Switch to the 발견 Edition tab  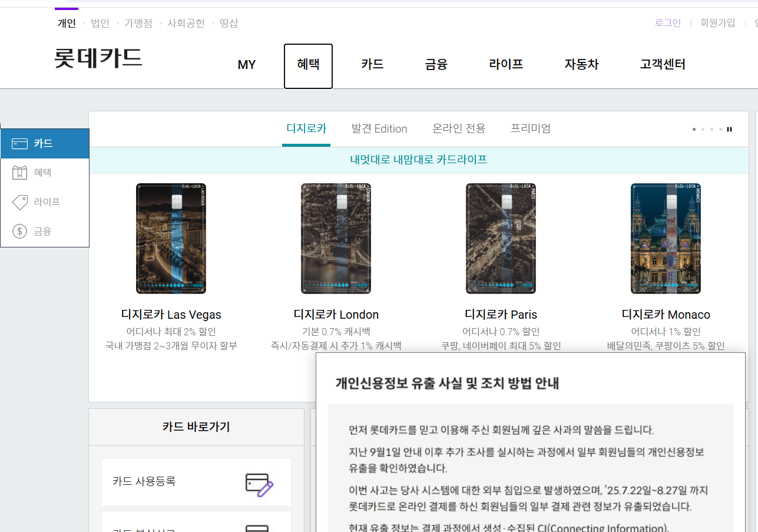pyautogui.click(x=379, y=128)
